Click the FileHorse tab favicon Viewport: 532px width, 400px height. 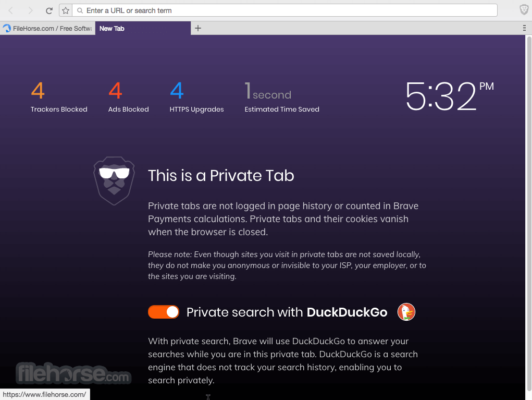point(7,28)
